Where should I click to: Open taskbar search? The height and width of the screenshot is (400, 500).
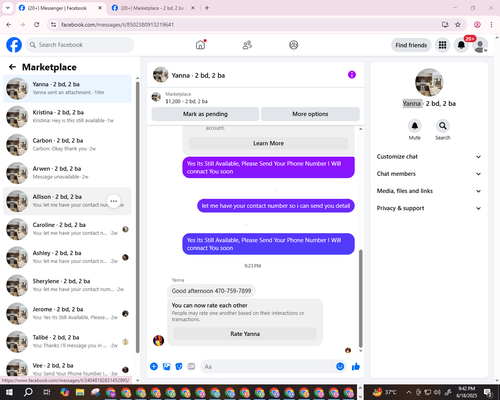click(x=28, y=392)
